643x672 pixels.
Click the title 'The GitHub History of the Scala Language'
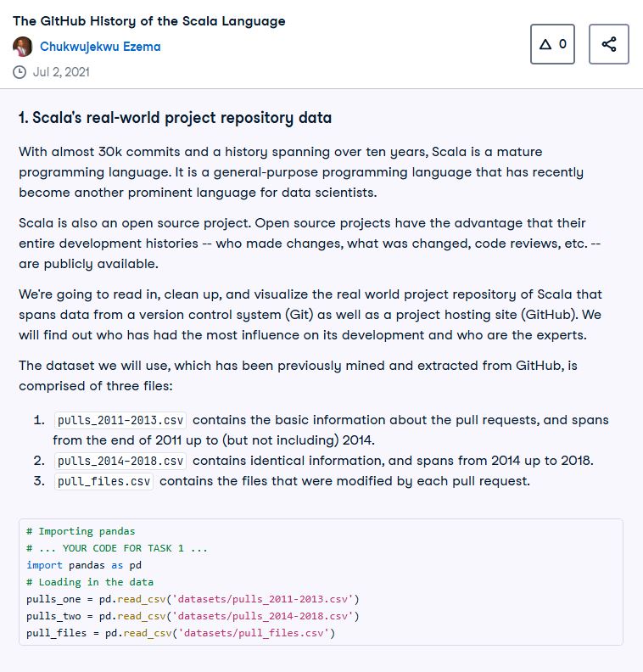[149, 21]
